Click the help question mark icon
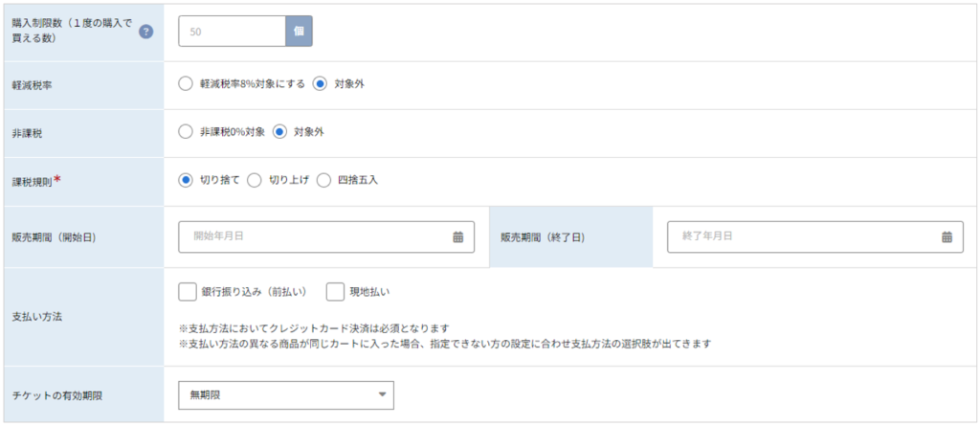The height and width of the screenshot is (426, 980). (146, 32)
